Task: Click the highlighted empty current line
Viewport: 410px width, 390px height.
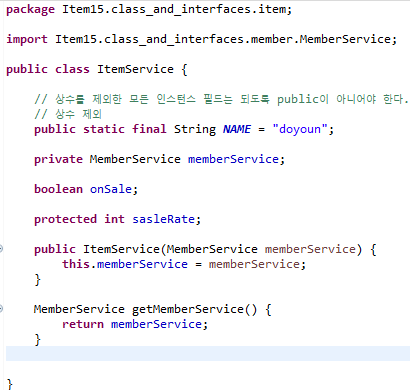Action: 208,353
